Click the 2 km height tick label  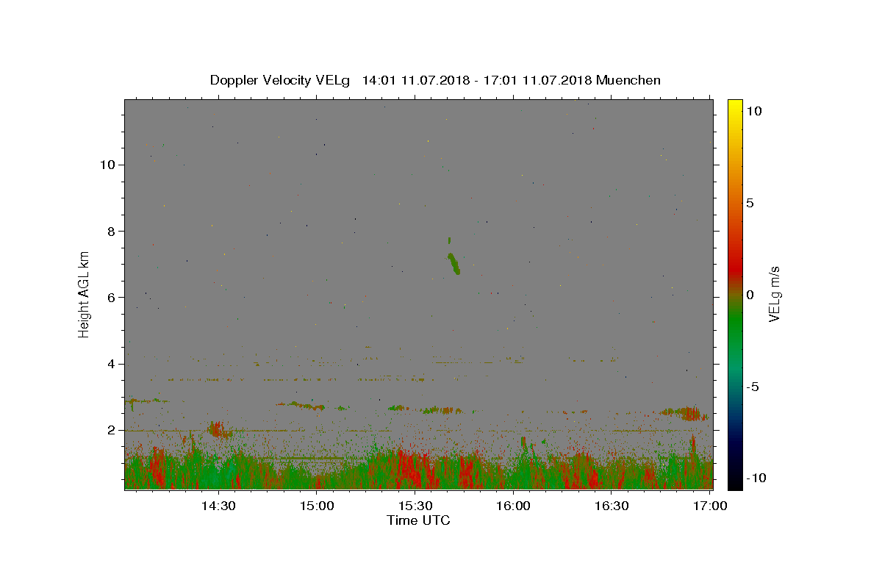(112, 430)
